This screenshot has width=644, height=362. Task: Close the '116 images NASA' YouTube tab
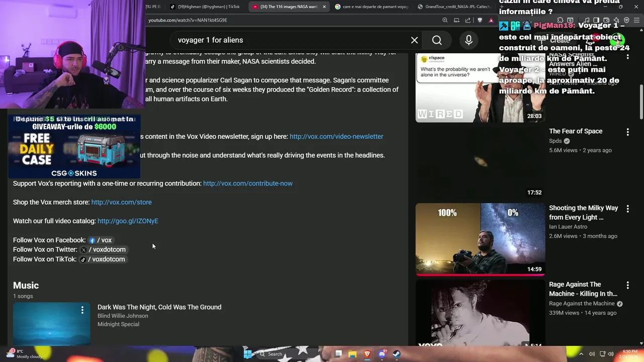pyautogui.click(x=324, y=7)
